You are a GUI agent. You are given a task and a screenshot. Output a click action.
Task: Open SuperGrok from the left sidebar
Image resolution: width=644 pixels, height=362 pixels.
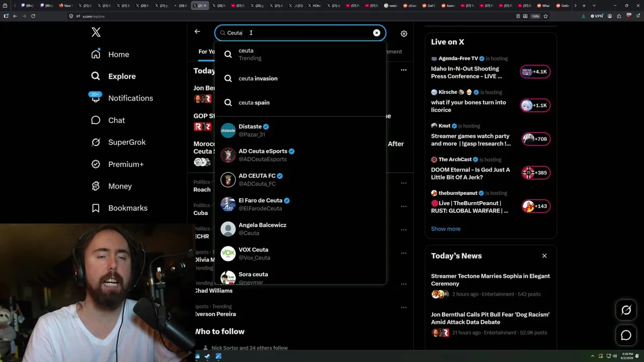118,142
